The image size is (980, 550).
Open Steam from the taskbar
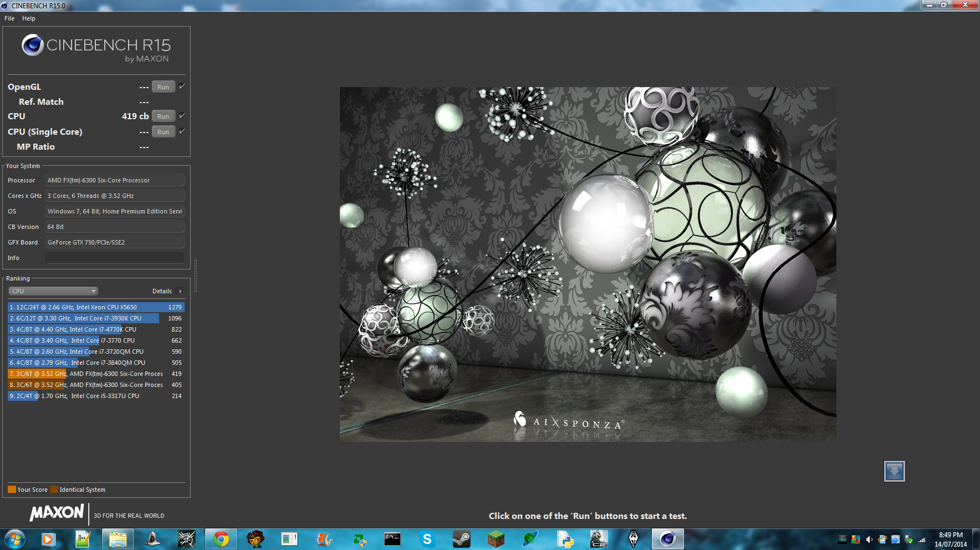(461, 539)
